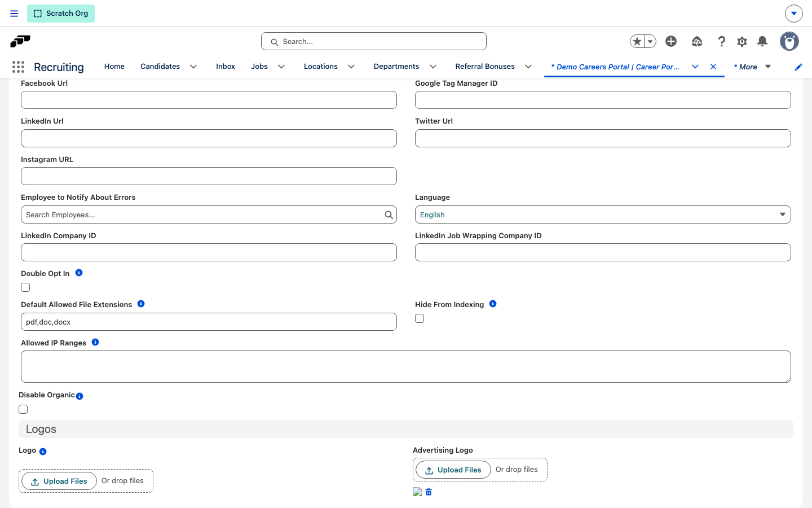812x508 pixels.
Task: Enable the Double Opt In checkbox
Action: click(25, 287)
